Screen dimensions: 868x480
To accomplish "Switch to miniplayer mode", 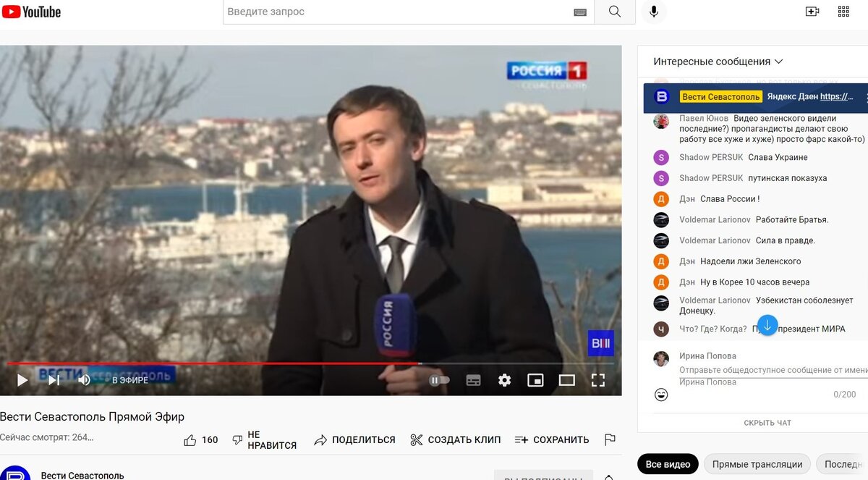I will pyautogui.click(x=535, y=379).
